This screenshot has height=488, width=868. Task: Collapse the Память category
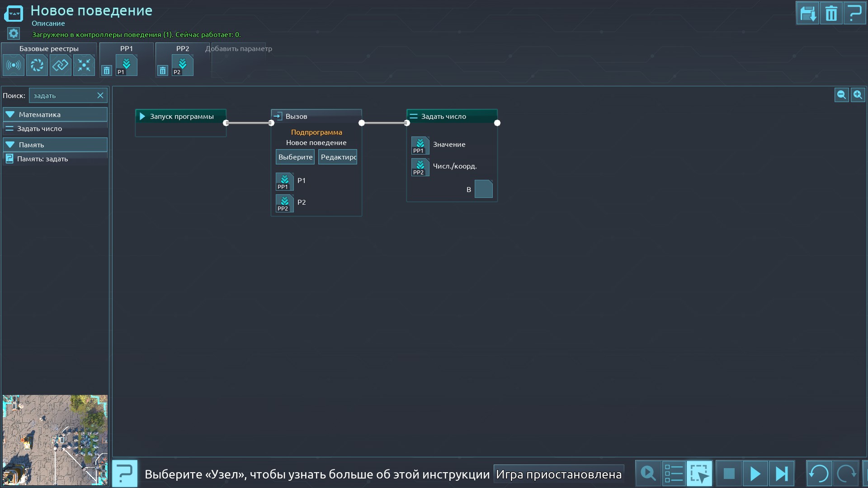10,145
